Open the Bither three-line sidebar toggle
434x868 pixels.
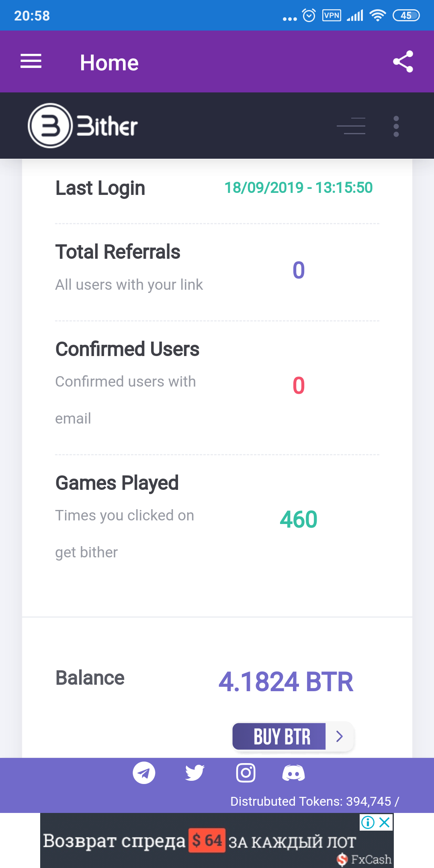351,126
